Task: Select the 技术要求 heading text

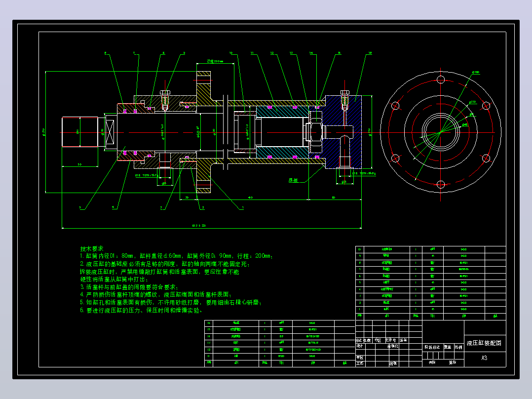Action: (92, 248)
